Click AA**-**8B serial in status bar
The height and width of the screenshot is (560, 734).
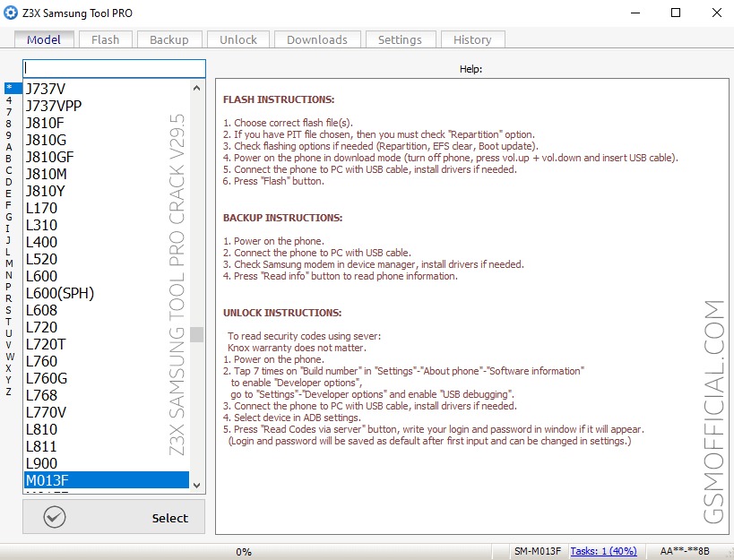(x=685, y=551)
